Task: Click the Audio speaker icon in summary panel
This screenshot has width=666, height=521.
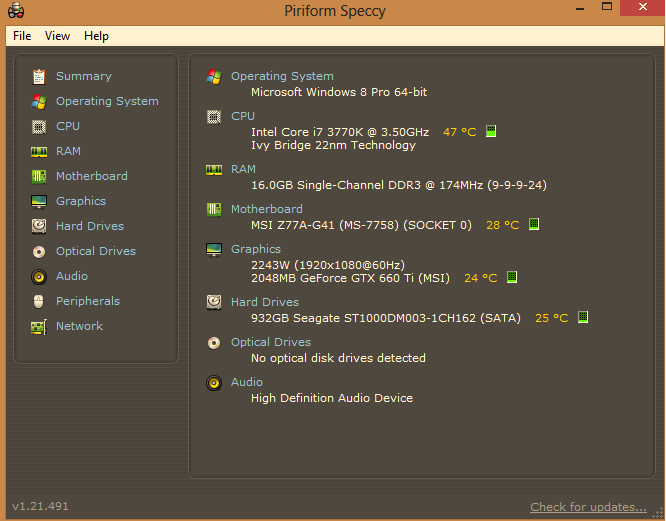Action: [x=214, y=383]
